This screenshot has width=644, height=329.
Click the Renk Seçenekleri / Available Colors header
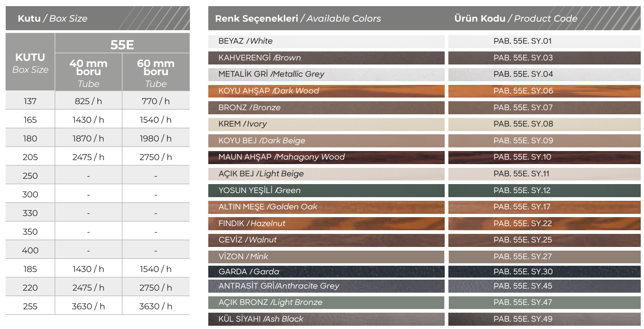298,18
